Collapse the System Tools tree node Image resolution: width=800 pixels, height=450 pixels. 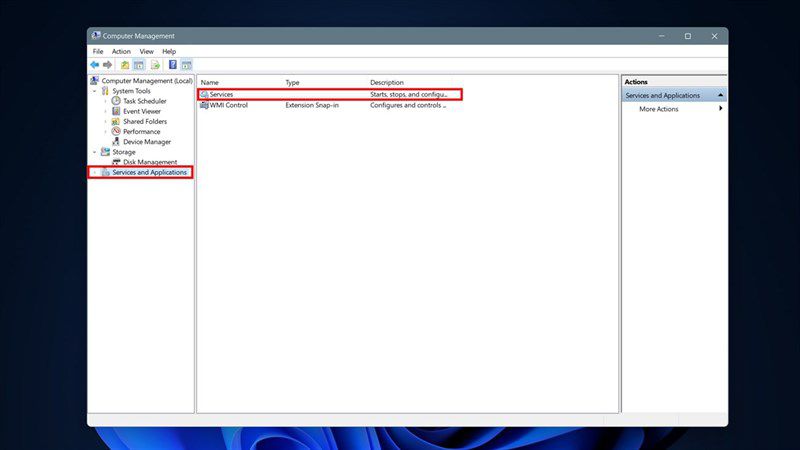click(x=94, y=91)
